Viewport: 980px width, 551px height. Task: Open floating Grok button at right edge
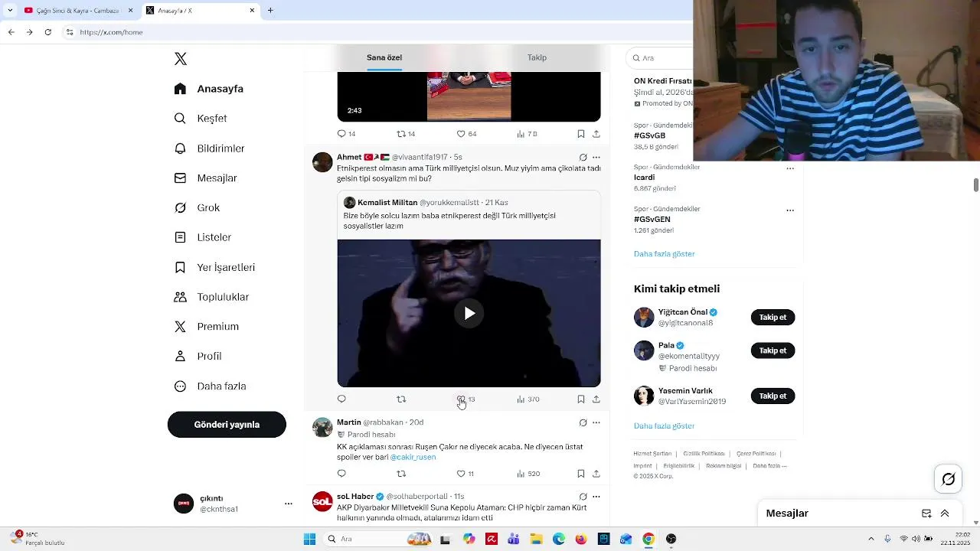point(949,479)
